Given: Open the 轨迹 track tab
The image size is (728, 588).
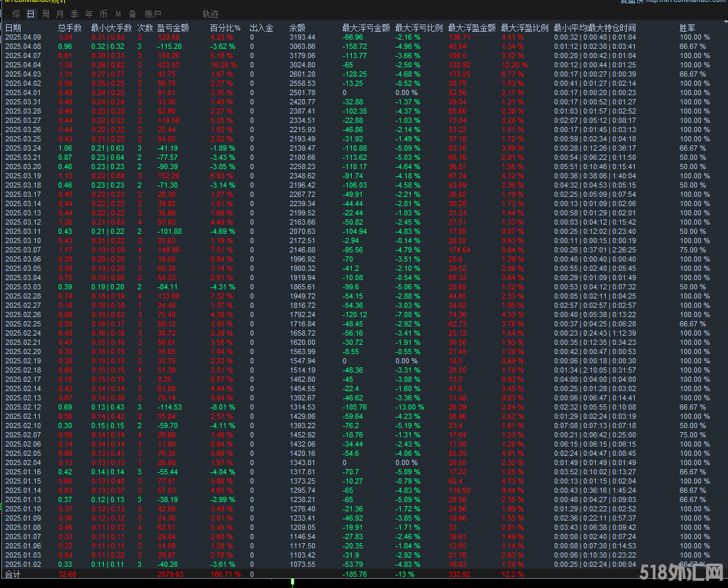Looking at the screenshot, I should pos(210,14).
